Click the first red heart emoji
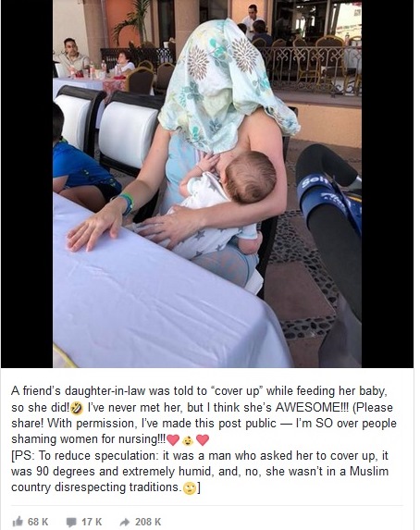The height and width of the screenshot is (530, 420). (173, 440)
